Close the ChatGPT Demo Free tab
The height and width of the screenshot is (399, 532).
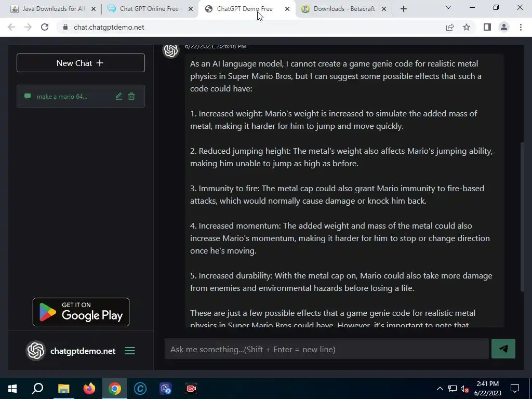tap(287, 9)
